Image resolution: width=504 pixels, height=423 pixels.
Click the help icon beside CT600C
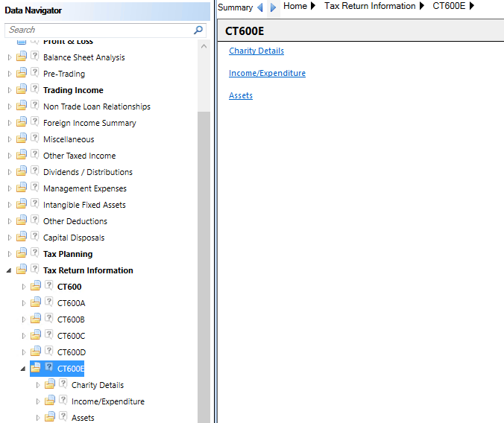tap(49, 334)
